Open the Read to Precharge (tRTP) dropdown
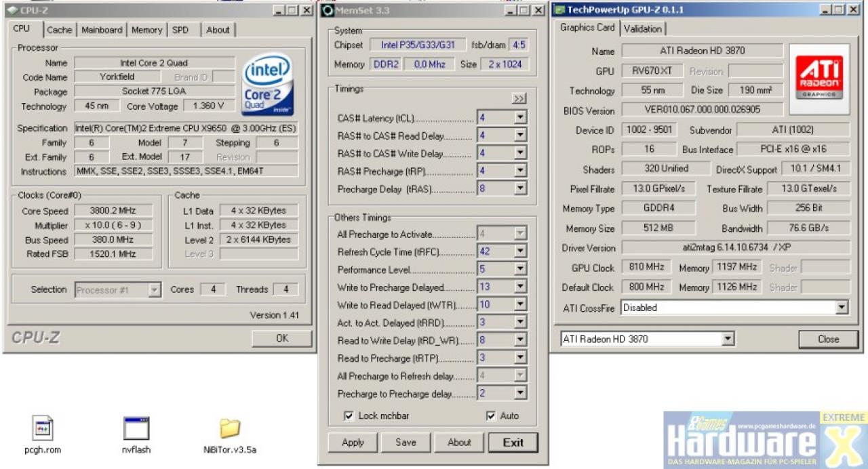The image size is (868, 469). 520,357
